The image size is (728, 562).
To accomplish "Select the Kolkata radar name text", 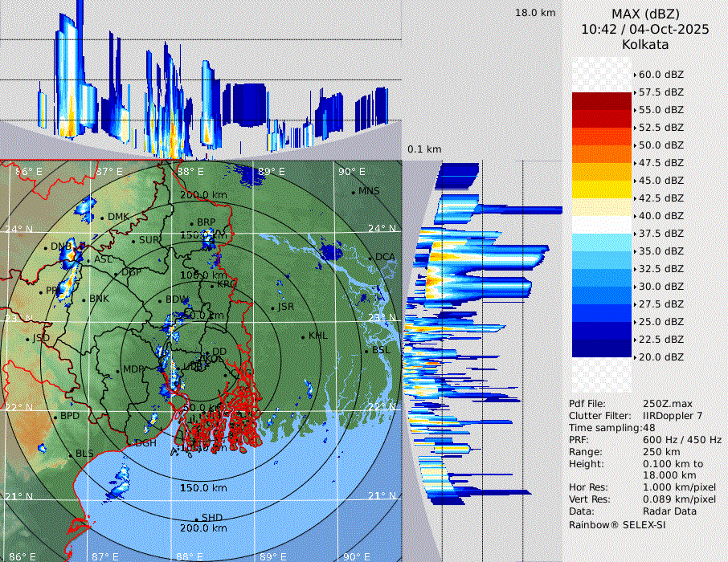I will tap(644, 44).
